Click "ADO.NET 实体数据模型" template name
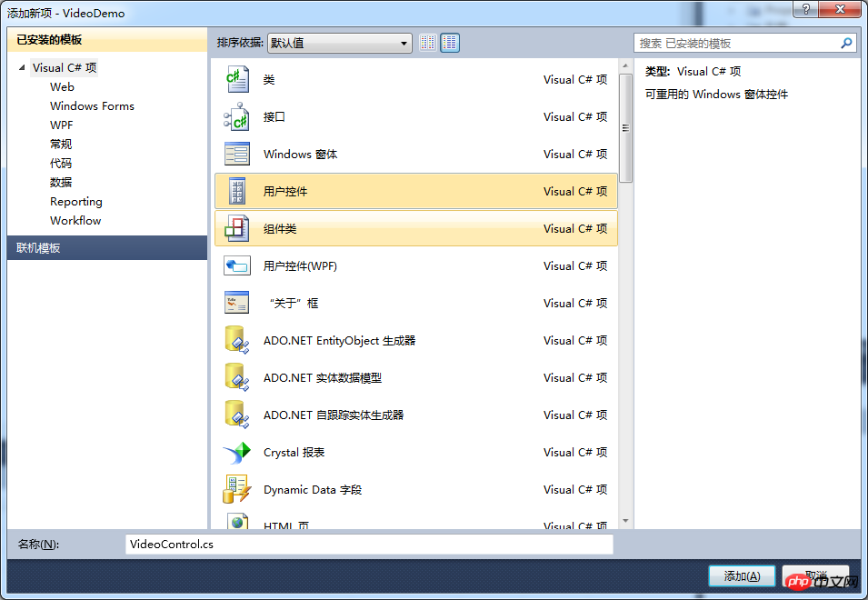Viewport: 868px width, 600px height. (323, 377)
